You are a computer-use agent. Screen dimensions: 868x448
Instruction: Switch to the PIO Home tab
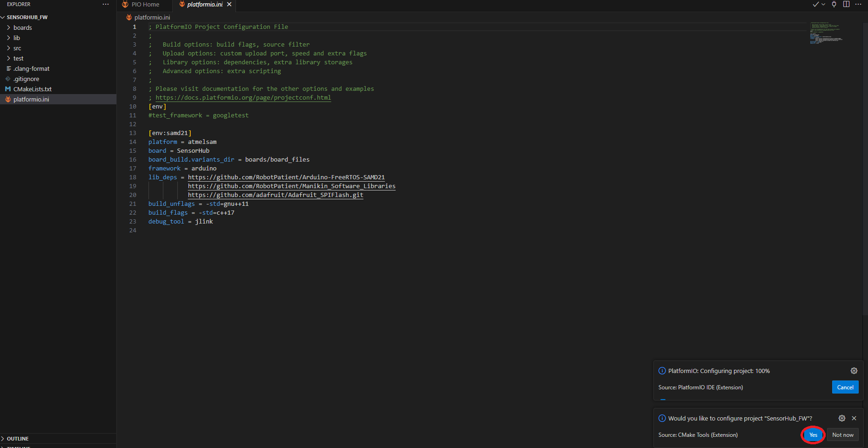click(x=144, y=5)
